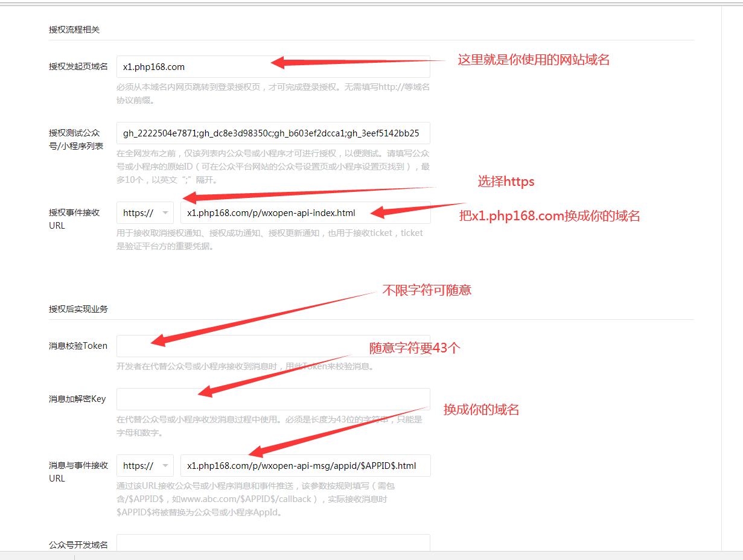This screenshot has width=743, height=560.
Task: Click the empty 消息校验Token input field
Action: (x=273, y=346)
